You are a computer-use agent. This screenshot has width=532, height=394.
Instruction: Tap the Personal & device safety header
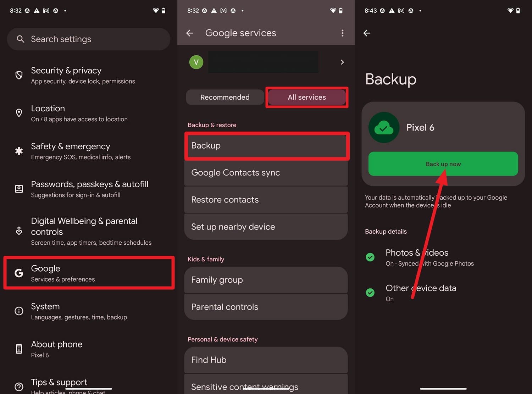[223, 339]
